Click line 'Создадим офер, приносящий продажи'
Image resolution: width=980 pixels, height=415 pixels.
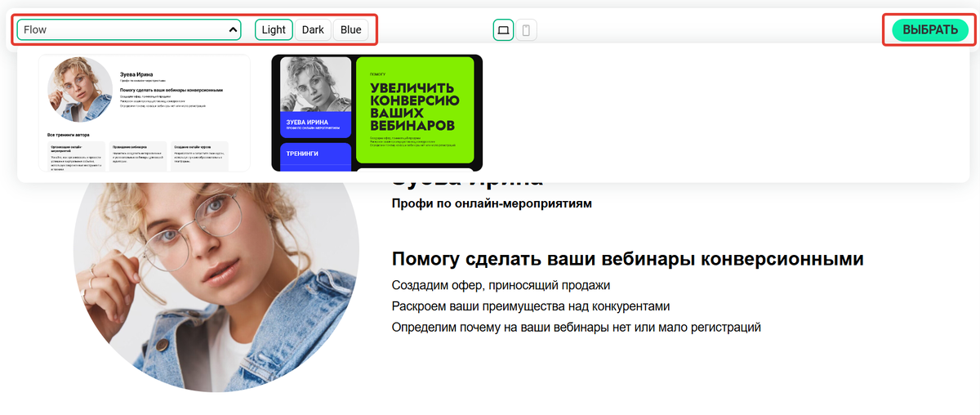point(501,286)
